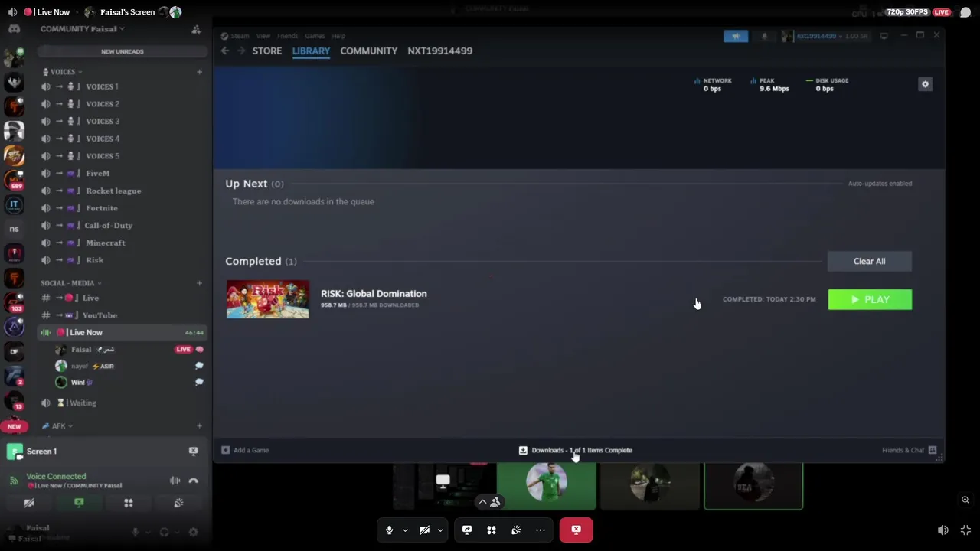Open user settings gear in Discord
980x551 pixels.
(x=193, y=532)
